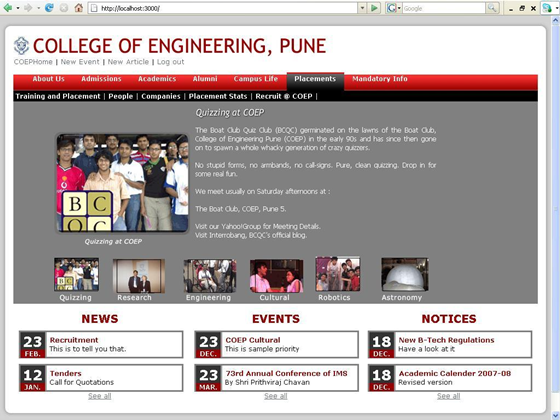
Task: Click the address bar showing localhost:3000
Action: [x=223, y=8]
